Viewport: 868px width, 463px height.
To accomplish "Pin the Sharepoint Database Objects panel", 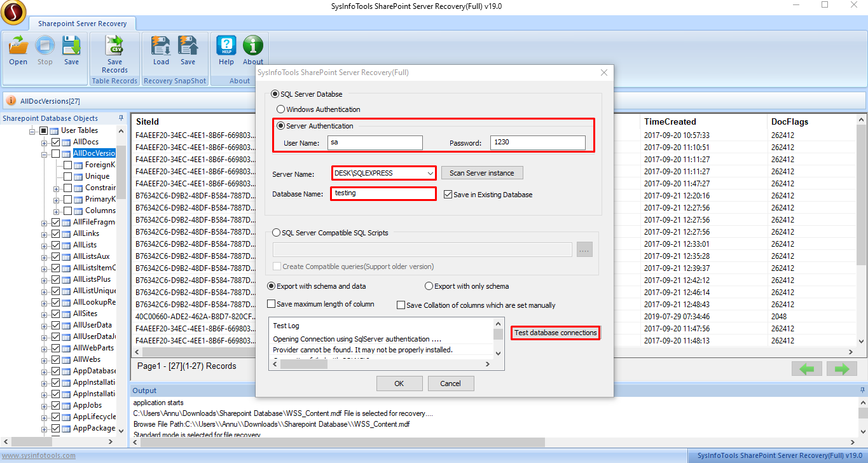I will click(121, 118).
